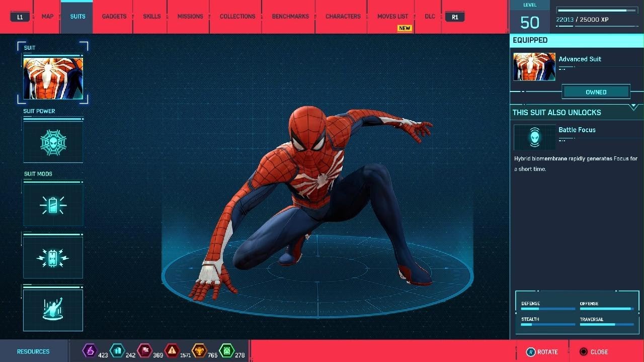Screen dimensions: 644x362
Task: Click the Level 50 indicator
Action: [530, 18]
